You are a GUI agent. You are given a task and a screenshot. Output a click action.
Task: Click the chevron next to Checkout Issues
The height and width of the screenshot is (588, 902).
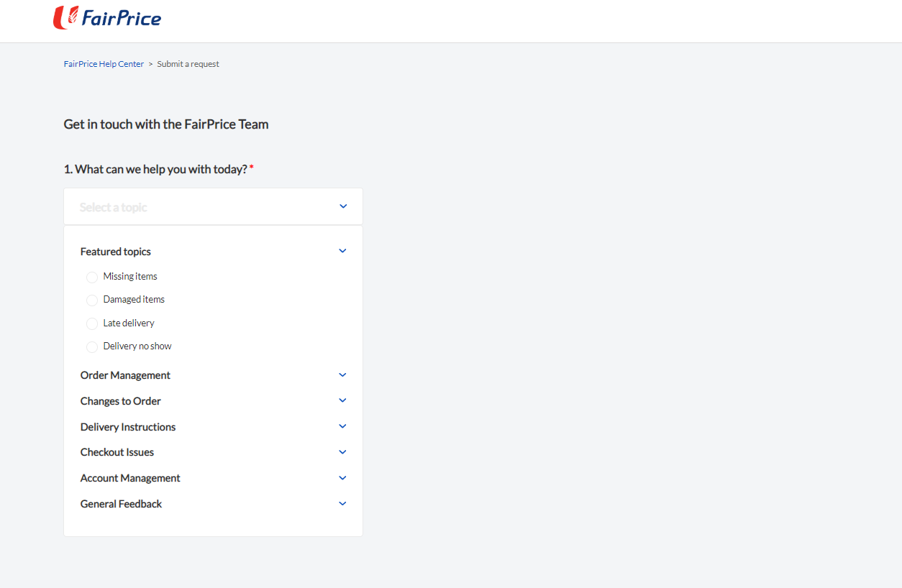pos(342,452)
